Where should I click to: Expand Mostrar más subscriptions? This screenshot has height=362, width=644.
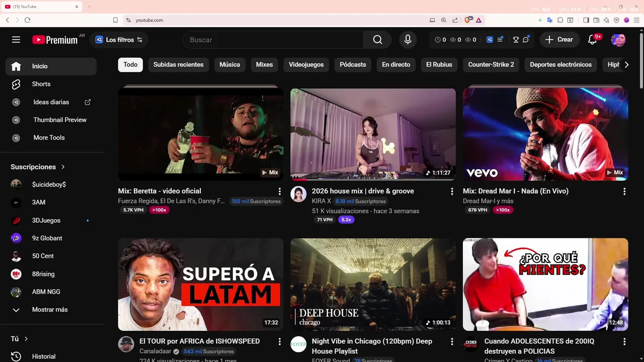[51, 310]
